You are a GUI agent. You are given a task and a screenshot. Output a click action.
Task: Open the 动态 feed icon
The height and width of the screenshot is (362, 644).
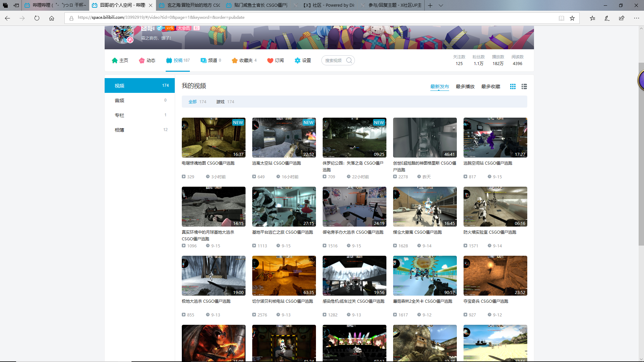[x=142, y=60]
